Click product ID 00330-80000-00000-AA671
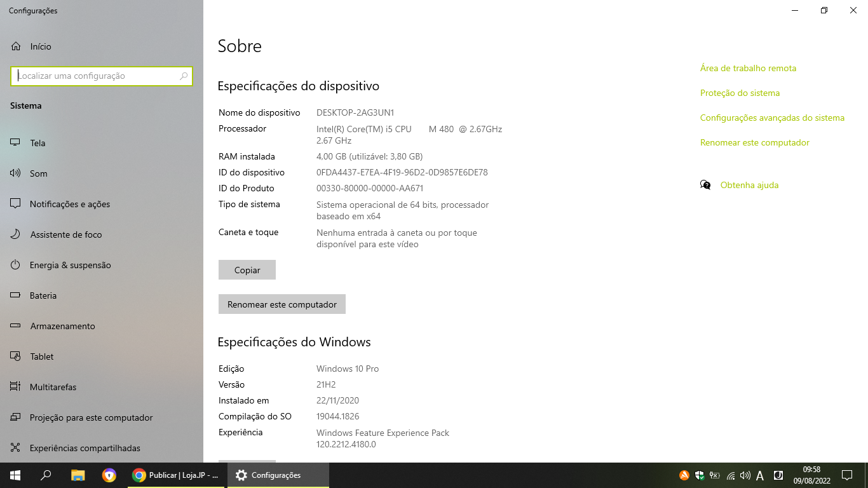The image size is (868, 488). point(370,188)
